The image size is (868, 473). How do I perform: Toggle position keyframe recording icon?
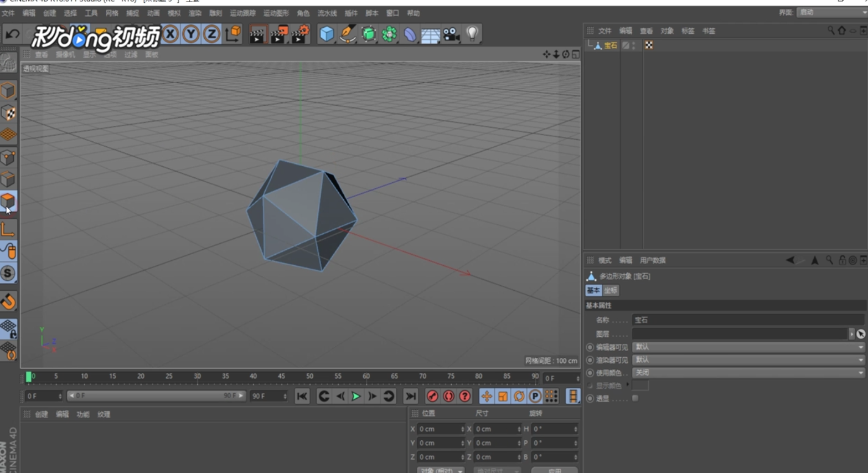click(x=486, y=396)
